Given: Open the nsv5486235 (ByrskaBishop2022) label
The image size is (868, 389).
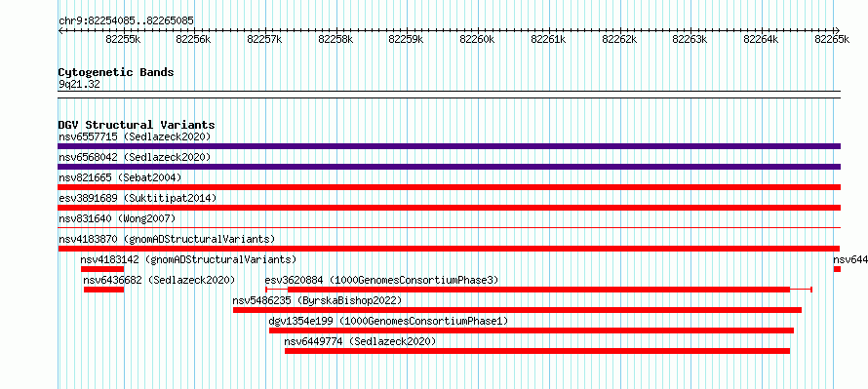Looking at the screenshot, I should coord(317,300).
